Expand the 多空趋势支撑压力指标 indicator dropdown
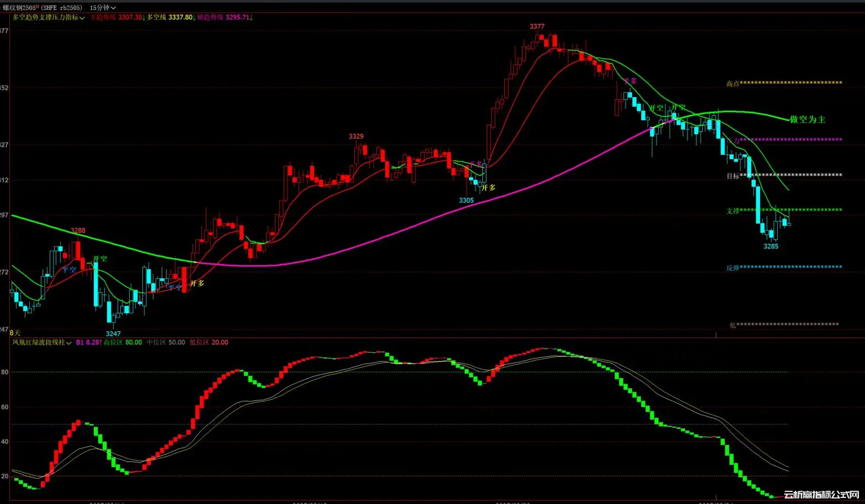 (49, 18)
